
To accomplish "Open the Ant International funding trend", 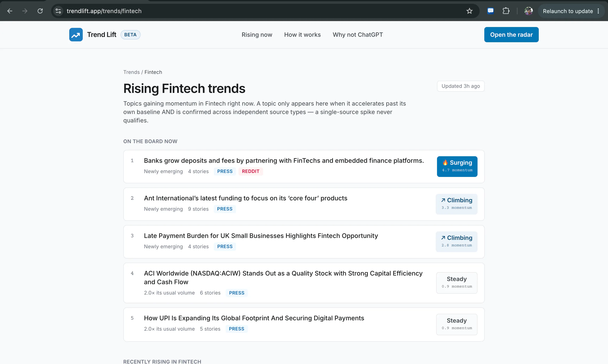I will click(246, 198).
